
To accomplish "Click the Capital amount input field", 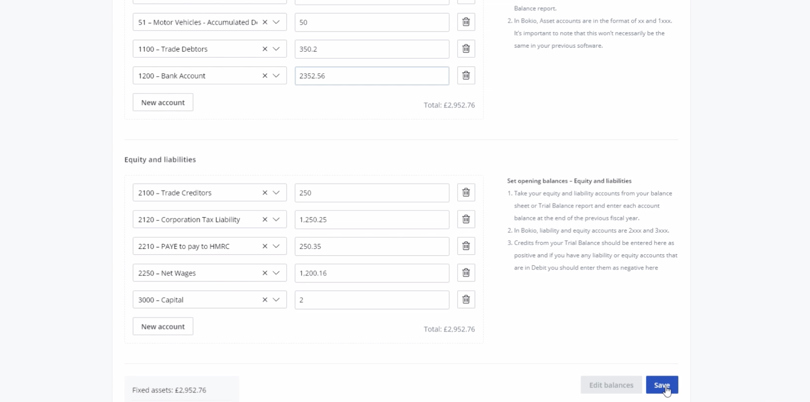I will (x=371, y=300).
